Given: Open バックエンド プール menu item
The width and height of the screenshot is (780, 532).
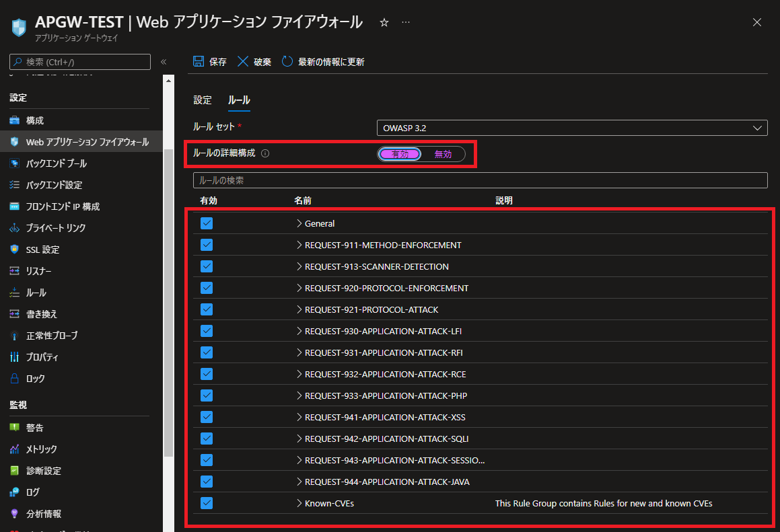Looking at the screenshot, I should [x=57, y=163].
